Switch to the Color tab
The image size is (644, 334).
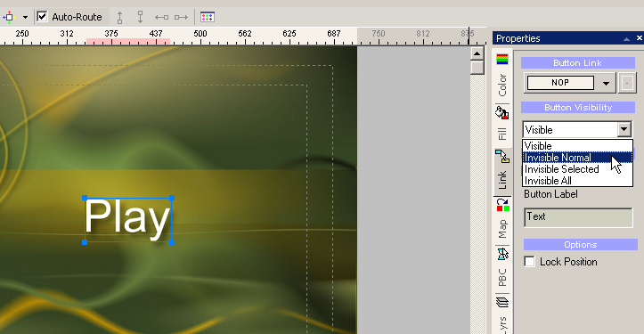(502, 85)
